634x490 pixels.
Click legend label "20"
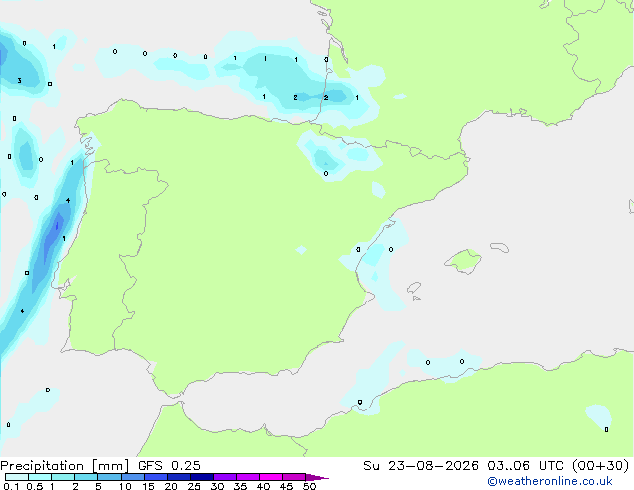(x=171, y=486)
